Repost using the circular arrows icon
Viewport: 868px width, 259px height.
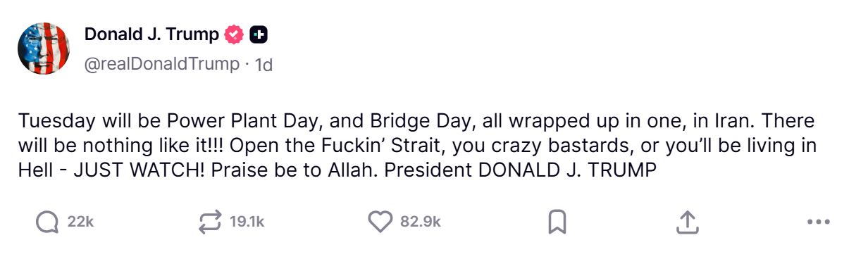[x=210, y=222]
